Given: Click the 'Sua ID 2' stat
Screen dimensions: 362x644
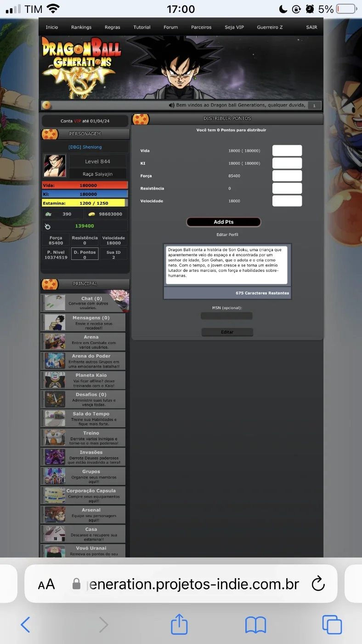Looking at the screenshot, I should (113, 255).
